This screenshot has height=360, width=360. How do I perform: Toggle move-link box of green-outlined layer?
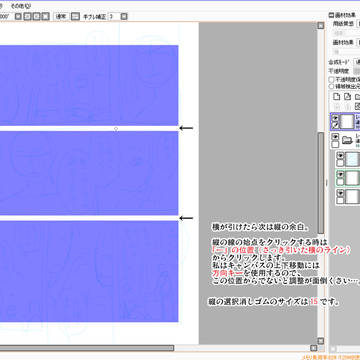340,182
